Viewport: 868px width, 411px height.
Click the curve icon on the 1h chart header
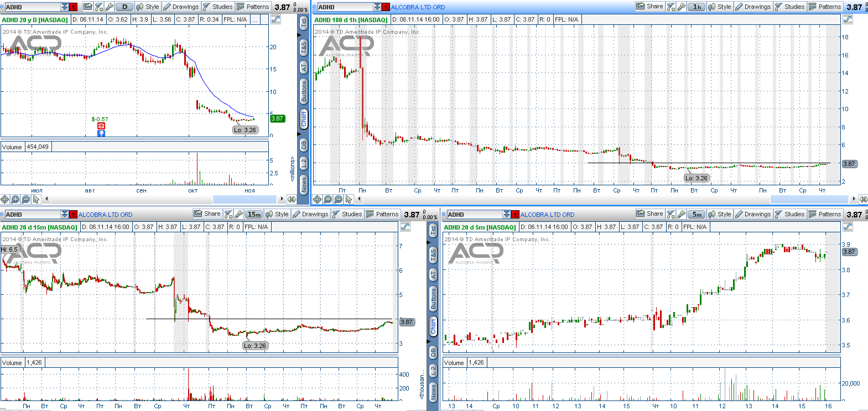848,19
